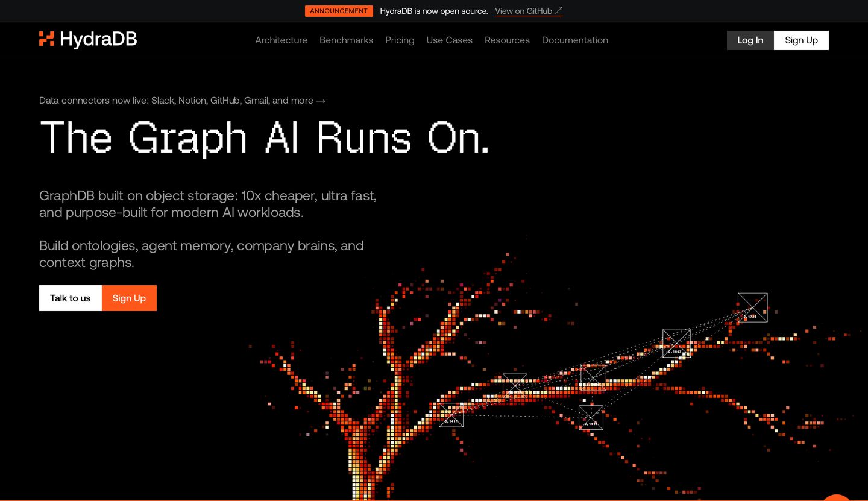Click the graph node box labeled 0.1647
Screen dimensions: 868x501
pos(677,343)
